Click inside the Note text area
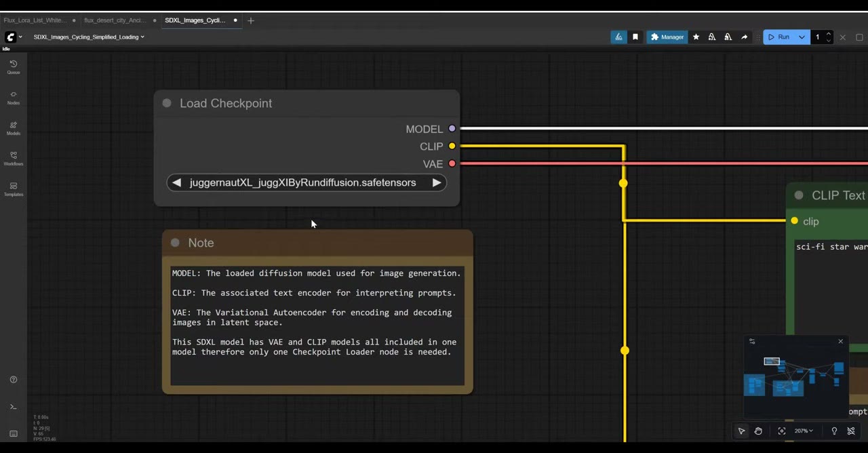Image resolution: width=868 pixels, height=453 pixels. tap(317, 326)
